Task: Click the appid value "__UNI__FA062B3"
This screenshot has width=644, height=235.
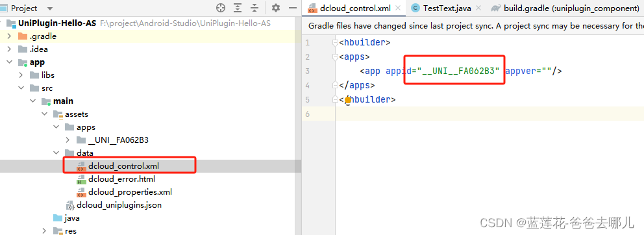Action: (458, 71)
